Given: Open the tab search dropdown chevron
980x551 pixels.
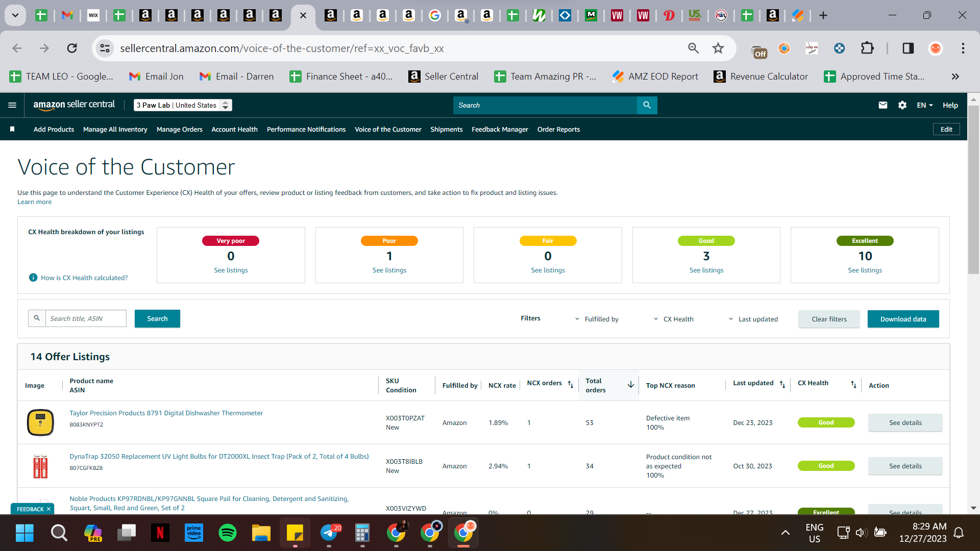Looking at the screenshot, I should coord(15,15).
